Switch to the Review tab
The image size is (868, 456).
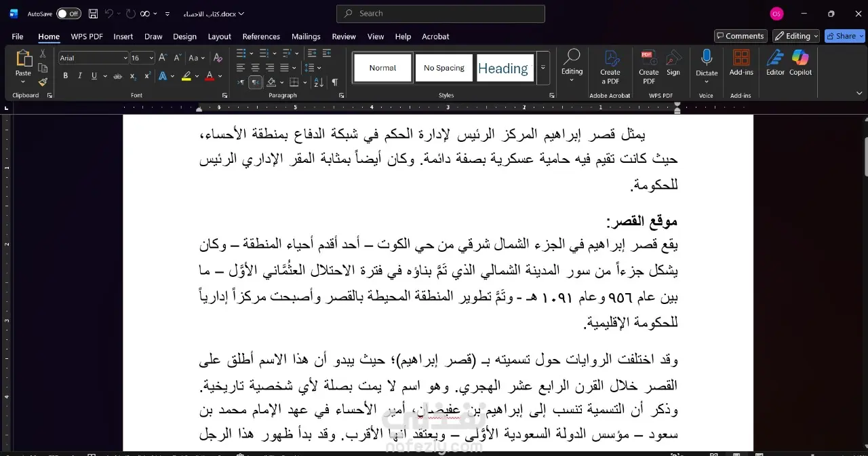344,37
